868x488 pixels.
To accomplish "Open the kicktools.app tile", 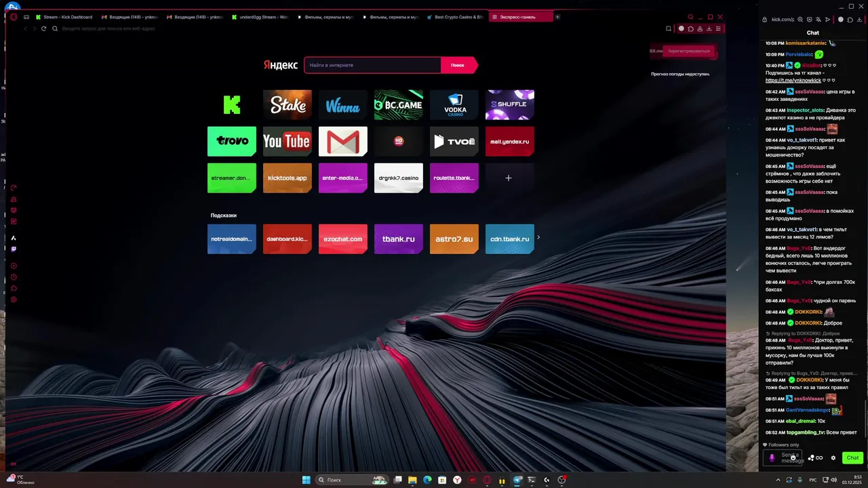I will pos(288,178).
